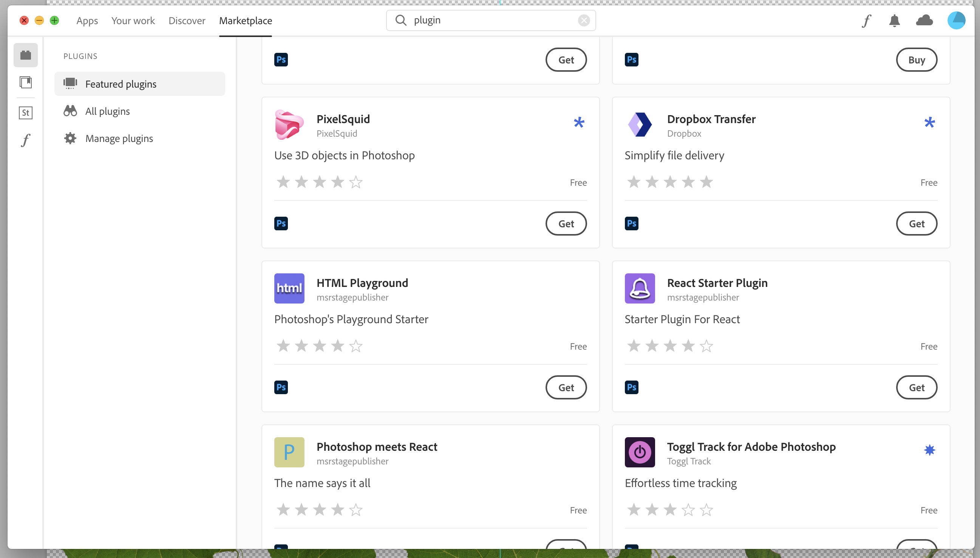The height and width of the screenshot is (558, 980).
Task: Switch to the Your work tab
Action: coord(133,21)
